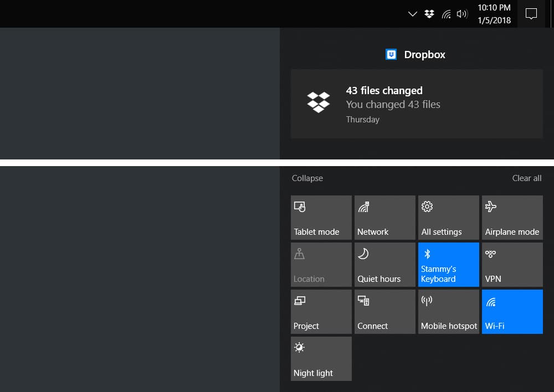Click the Dropbox app header icon

[x=391, y=54]
